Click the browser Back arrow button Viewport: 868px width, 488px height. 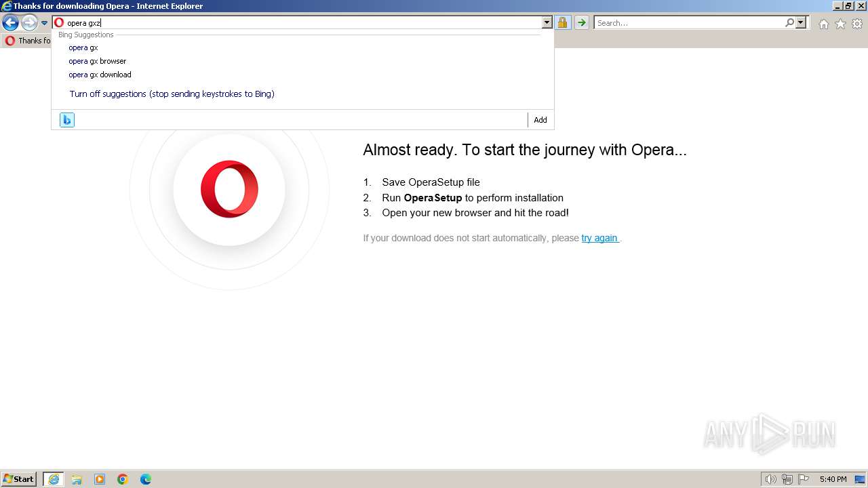pyautogui.click(x=10, y=23)
